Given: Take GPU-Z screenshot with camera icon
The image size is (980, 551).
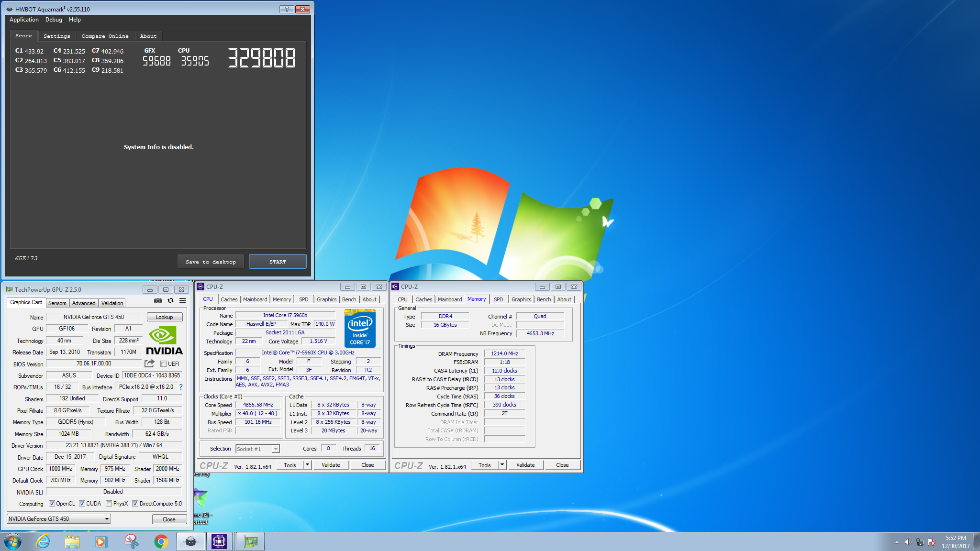Looking at the screenshot, I should [158, 300].
